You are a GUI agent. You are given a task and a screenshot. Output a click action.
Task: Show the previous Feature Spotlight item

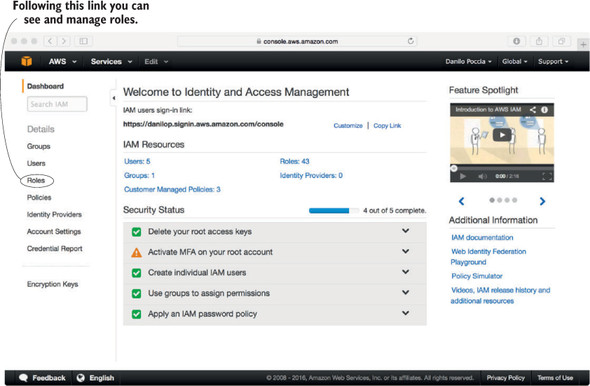pos(462,201)
